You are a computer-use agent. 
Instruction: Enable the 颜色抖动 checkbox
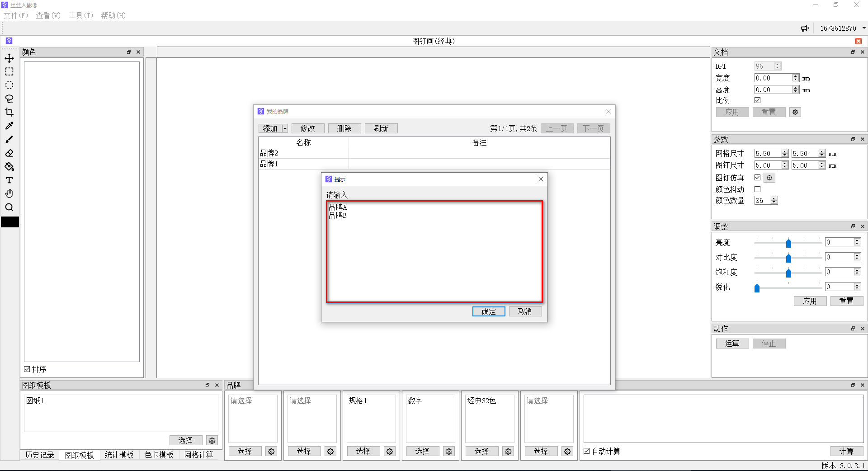pyautogui.click(x=758, y=189)
